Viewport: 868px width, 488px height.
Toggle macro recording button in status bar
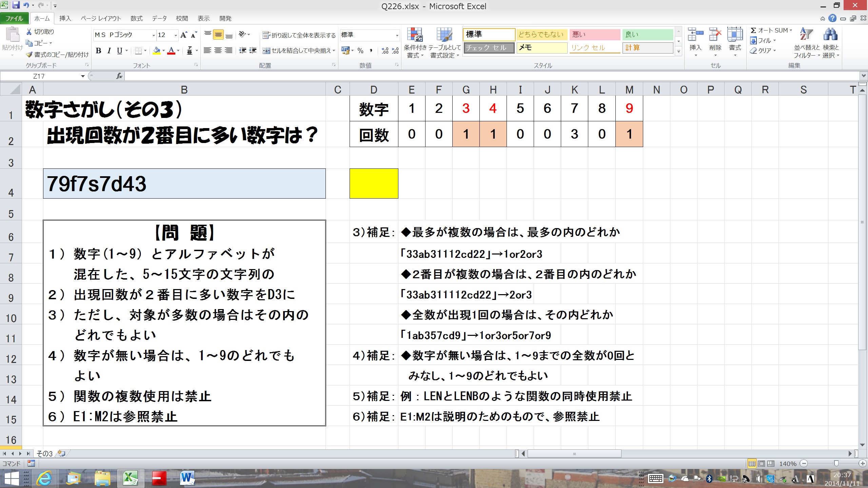pos(31,463)
